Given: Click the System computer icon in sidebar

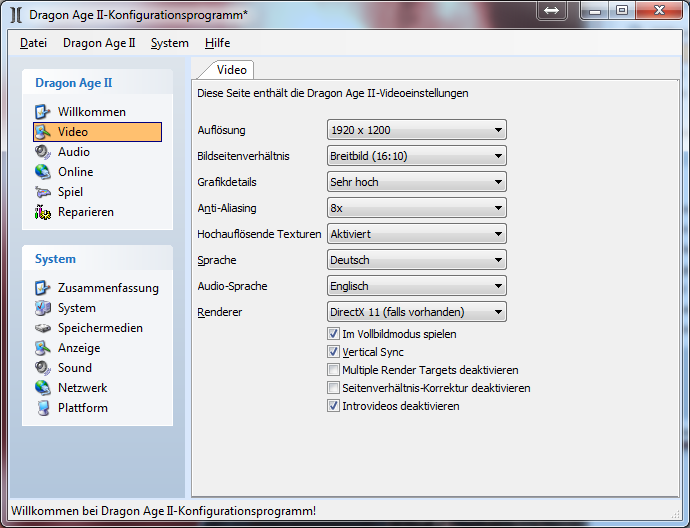Looking at the screenshot, I should 43,308.
